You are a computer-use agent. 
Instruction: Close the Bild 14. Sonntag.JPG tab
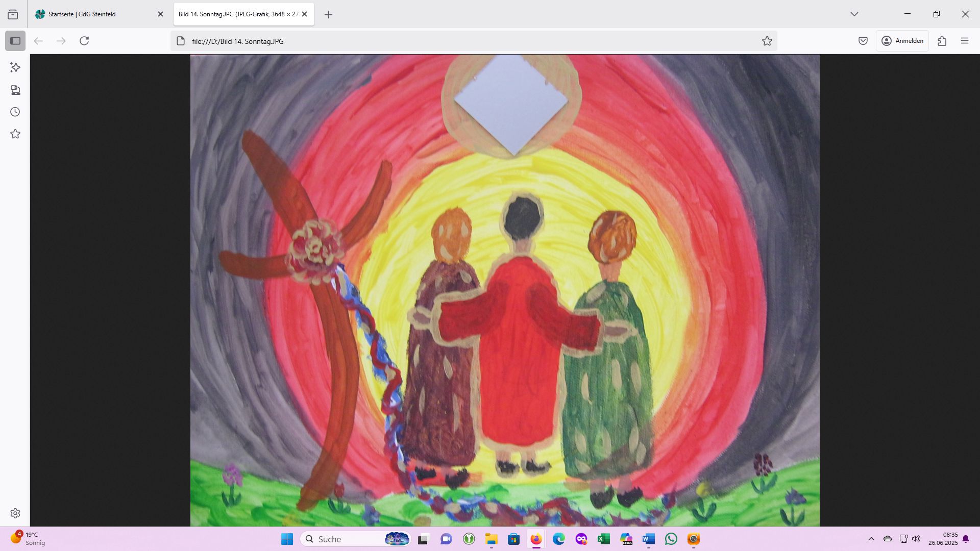(x=305, y=14)
